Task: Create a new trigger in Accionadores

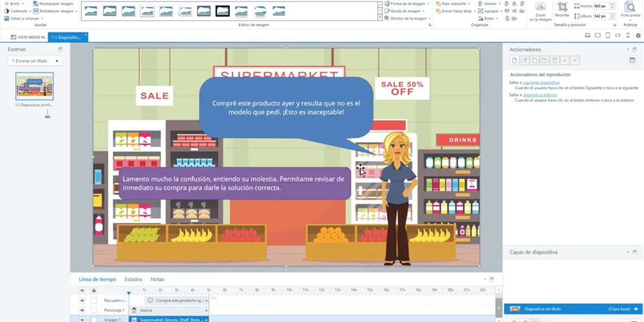Action: 514,61
